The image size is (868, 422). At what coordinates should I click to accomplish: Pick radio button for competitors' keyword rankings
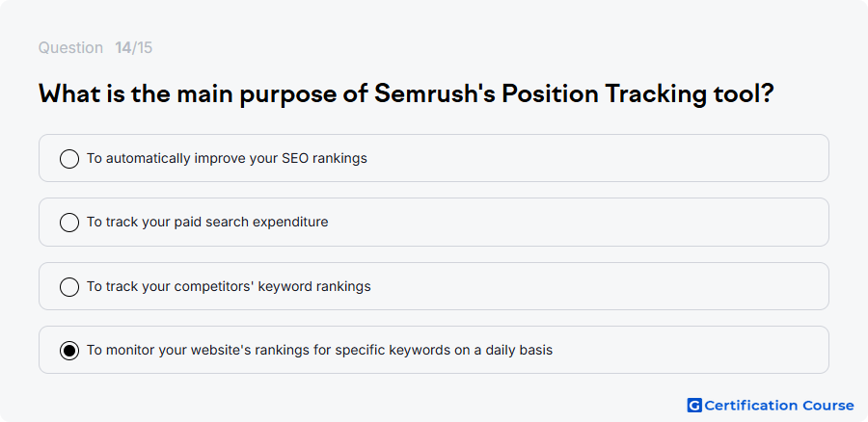[69, 287]
